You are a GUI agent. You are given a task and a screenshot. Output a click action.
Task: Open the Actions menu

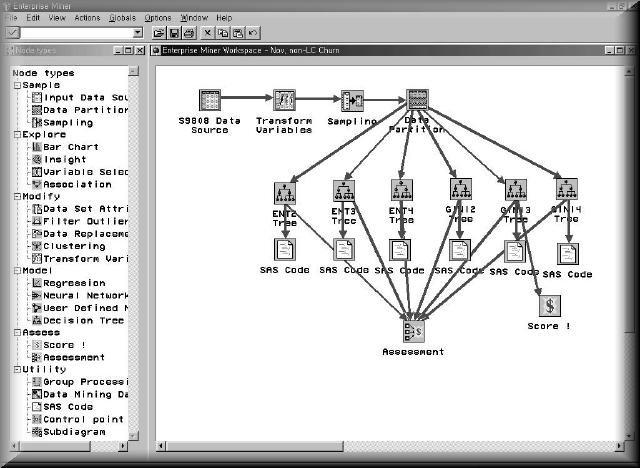[x=87, y=18]
